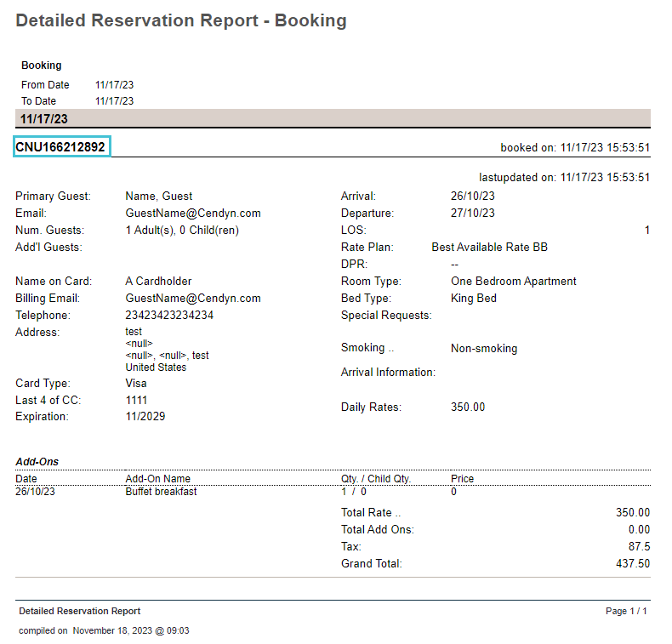Click the Arrival Information label
The height and width of the screenshot is (644, 672).
pyautogui.click(x=388, y=373)
